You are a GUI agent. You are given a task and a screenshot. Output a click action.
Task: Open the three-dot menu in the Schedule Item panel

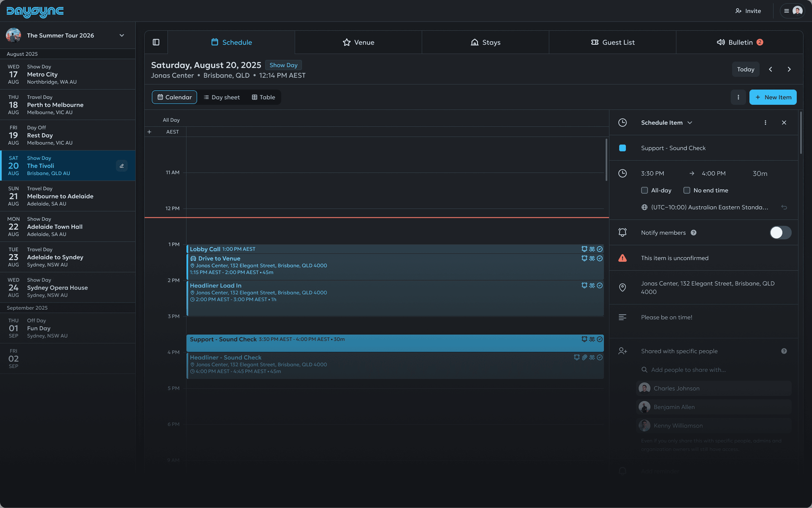[765, 123]
